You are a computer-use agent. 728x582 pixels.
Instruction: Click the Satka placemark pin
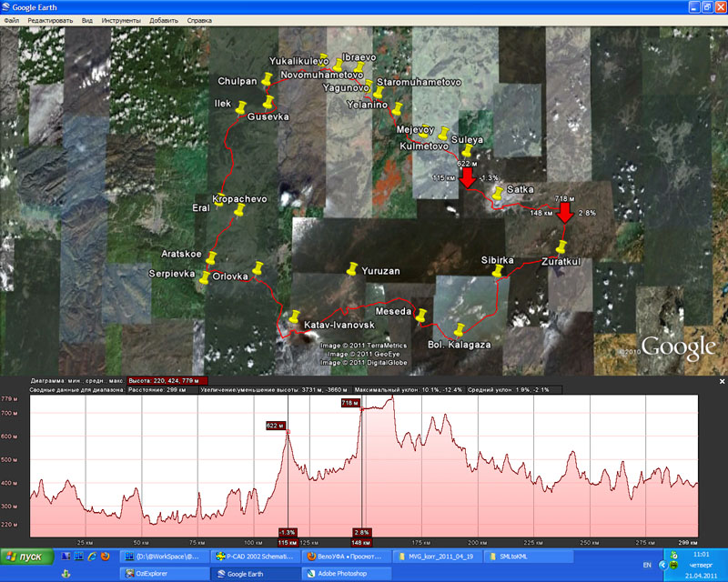498,194
